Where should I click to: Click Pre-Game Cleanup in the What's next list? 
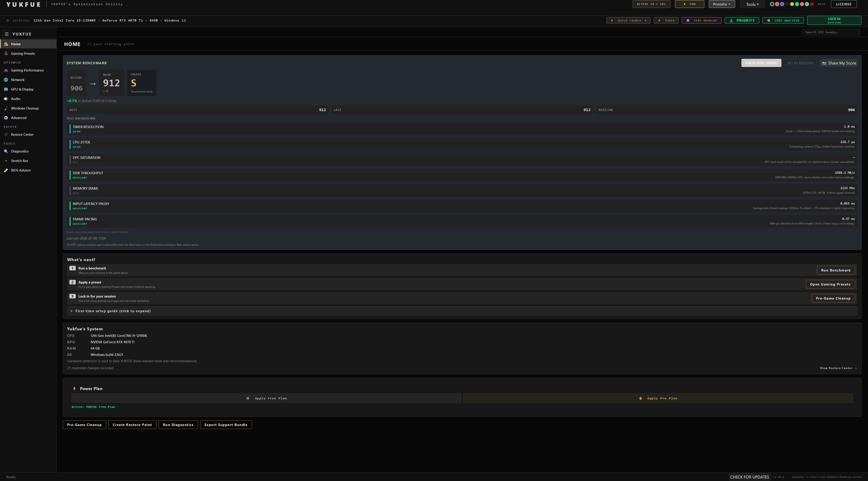tap(833, 298)
